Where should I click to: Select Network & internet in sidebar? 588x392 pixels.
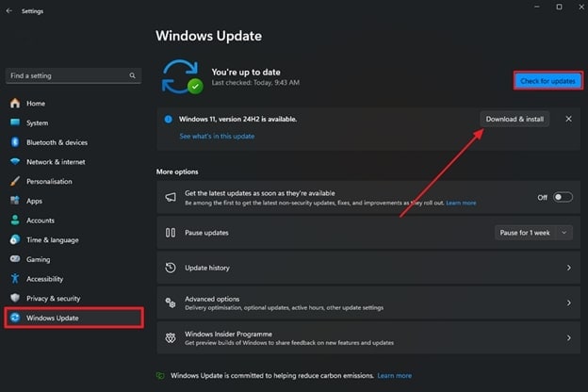73,162
